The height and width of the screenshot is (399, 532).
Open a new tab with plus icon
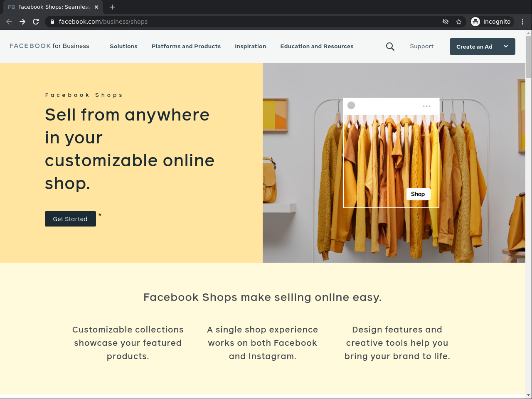point(112,7)
